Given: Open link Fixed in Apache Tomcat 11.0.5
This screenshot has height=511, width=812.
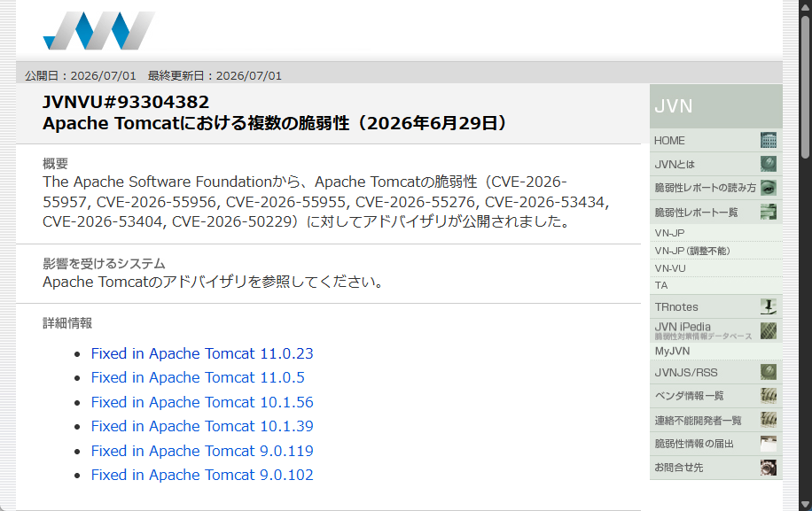Looking at the screenshot, I should (198, 377).
